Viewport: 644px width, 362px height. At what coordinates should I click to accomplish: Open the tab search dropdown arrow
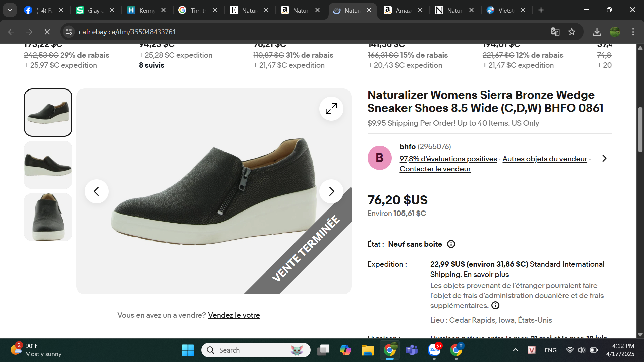coord(10,10)
